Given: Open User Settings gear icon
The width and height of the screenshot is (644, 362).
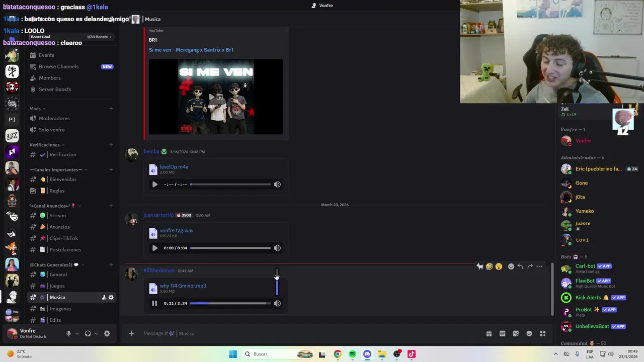Looking at the screenshot, I should tap(107, 333).
